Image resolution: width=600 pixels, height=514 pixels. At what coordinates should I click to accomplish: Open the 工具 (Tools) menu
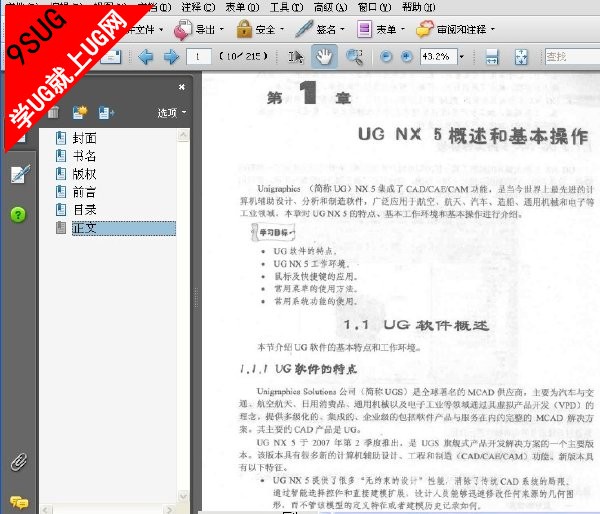(x=287, y=7)
